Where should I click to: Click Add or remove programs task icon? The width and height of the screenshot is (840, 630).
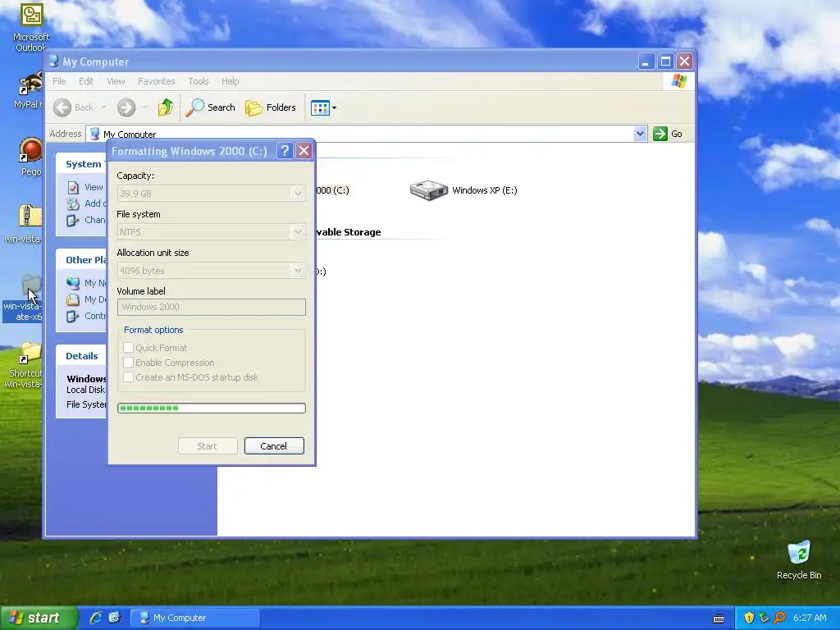pyautogui.click(x=73, y=203)
